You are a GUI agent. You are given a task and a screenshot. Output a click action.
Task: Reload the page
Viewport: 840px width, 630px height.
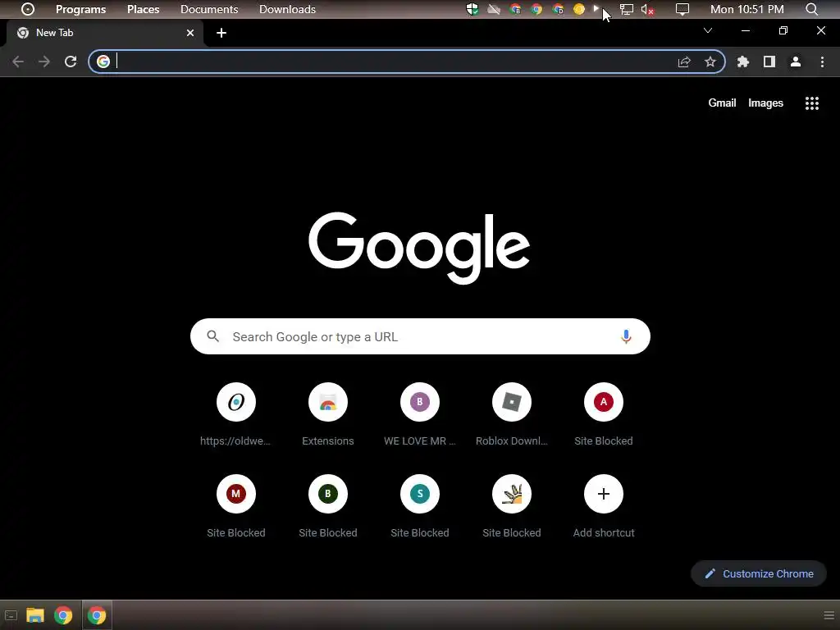[71, 62]
